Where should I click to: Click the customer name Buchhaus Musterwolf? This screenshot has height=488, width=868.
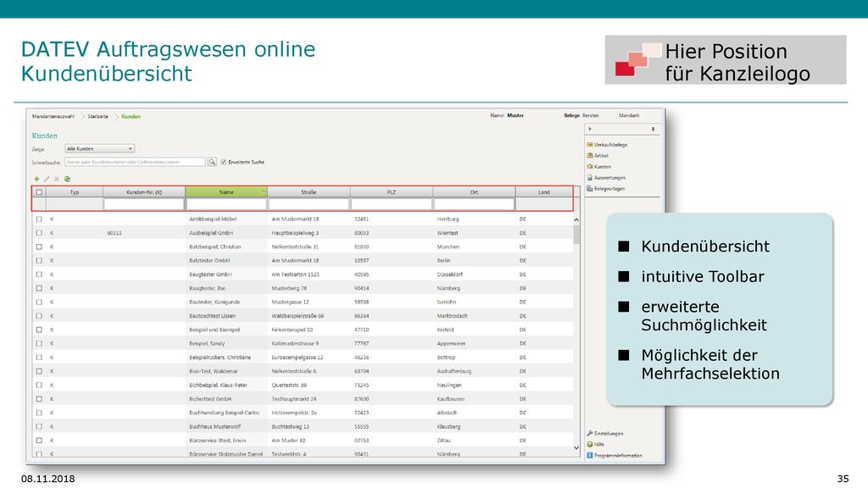pos(215,427)
